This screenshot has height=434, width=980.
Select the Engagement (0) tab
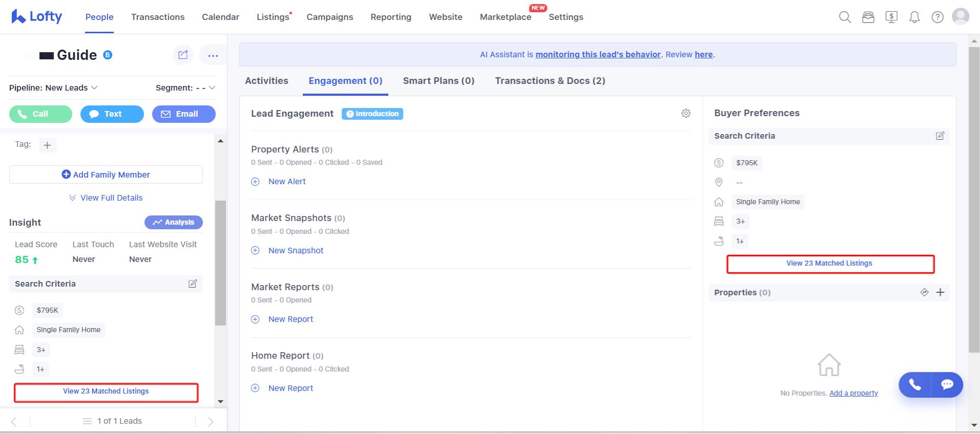pyautogui.click(x=345, y=81)
